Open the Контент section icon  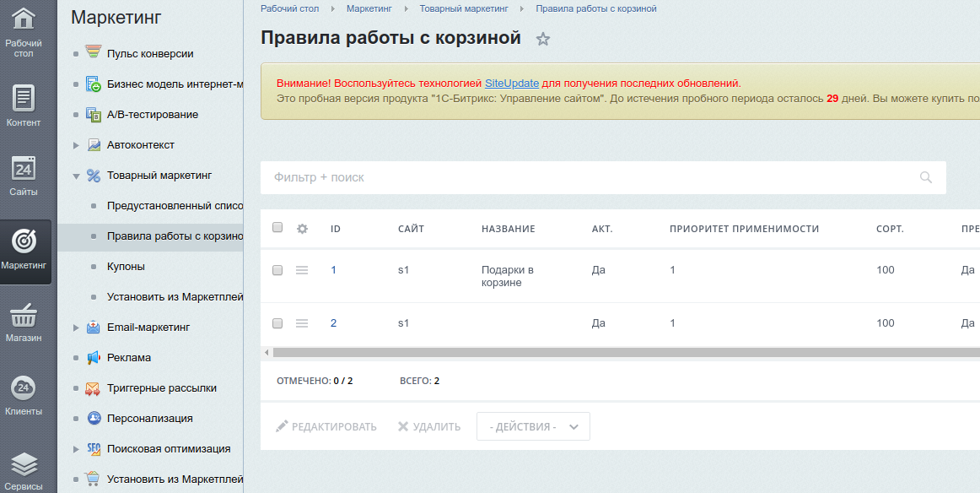24,98
